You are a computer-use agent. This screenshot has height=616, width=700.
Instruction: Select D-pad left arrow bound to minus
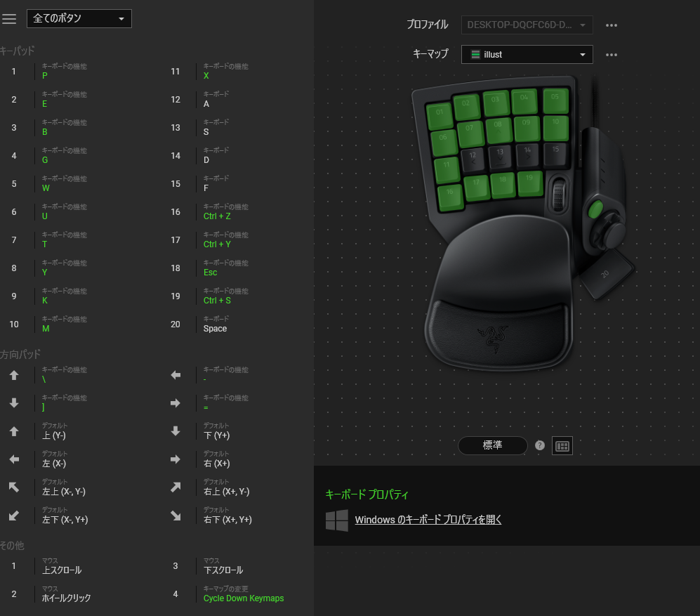[x=176, y=375]
